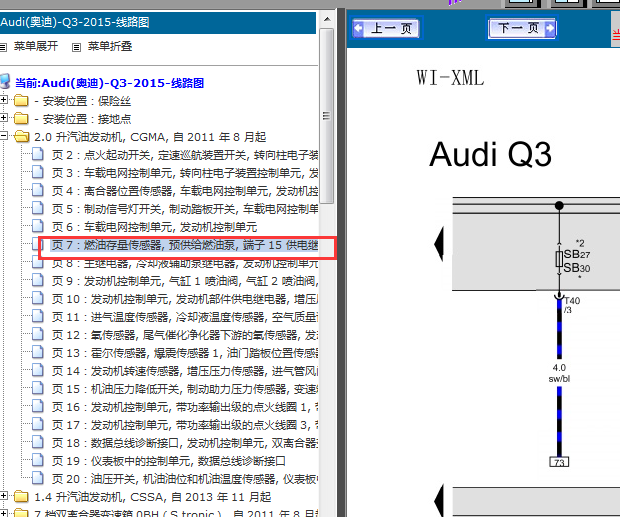The width and height of the screenshot is (620, 517).
Task: Open 页 4：离合器位置传感器 page
Action: point(185,191)
